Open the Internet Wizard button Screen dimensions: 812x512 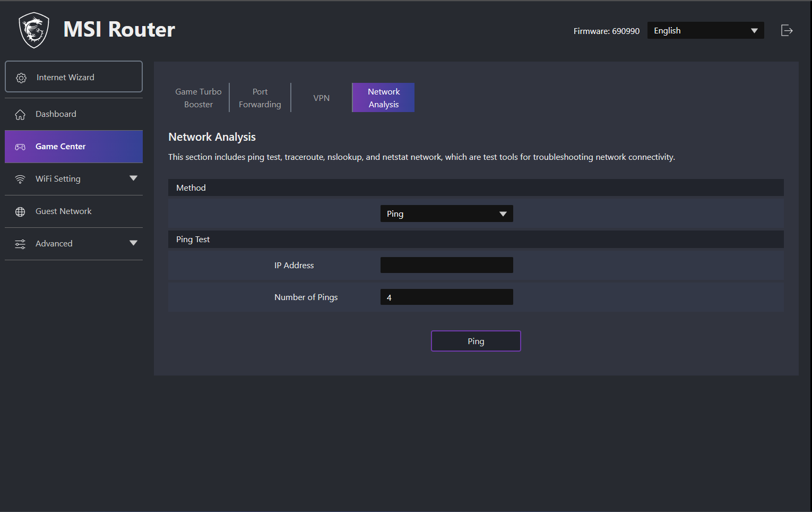click(x=74, y=77)
